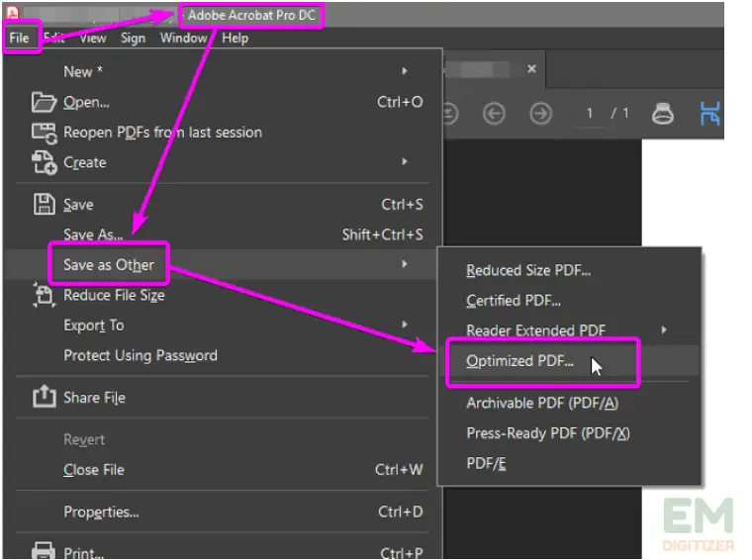Open the File menu
752x560 pixels.
pos(19,38)
